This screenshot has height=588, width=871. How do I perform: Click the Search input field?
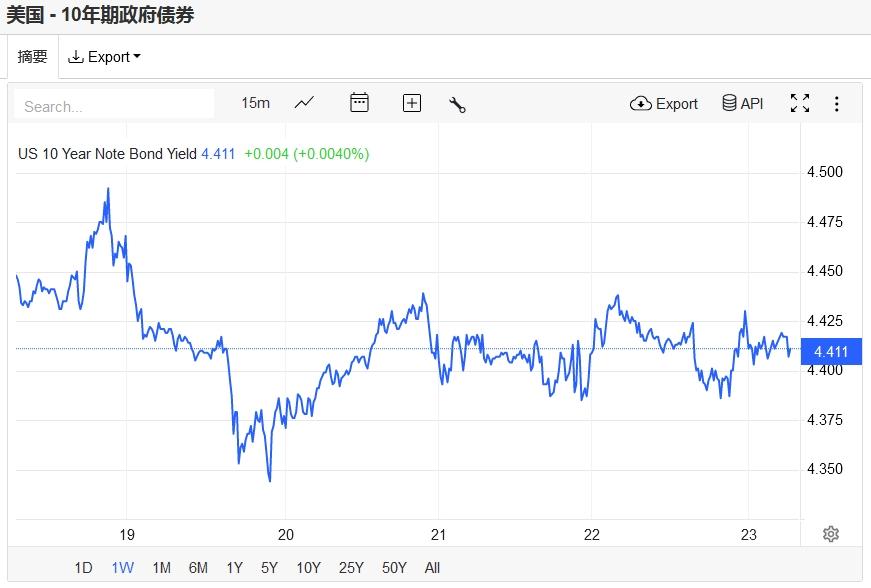(x=115, y=106)
